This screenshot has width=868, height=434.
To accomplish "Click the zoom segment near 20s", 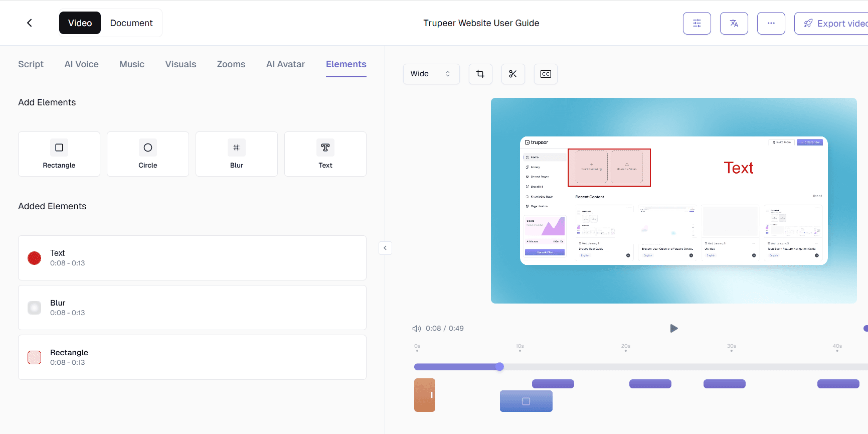I will pos(650,384).
